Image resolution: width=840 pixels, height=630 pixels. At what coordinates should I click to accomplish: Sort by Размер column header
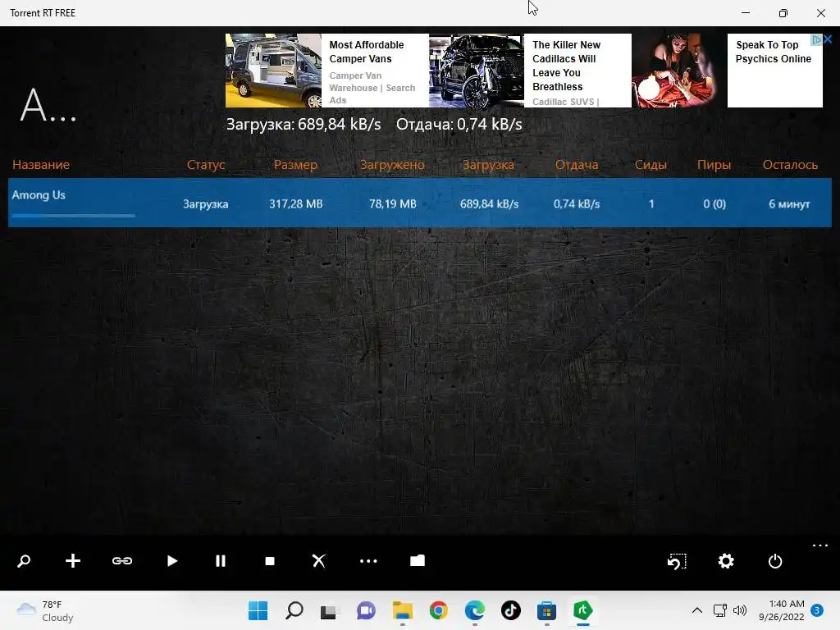295,164
